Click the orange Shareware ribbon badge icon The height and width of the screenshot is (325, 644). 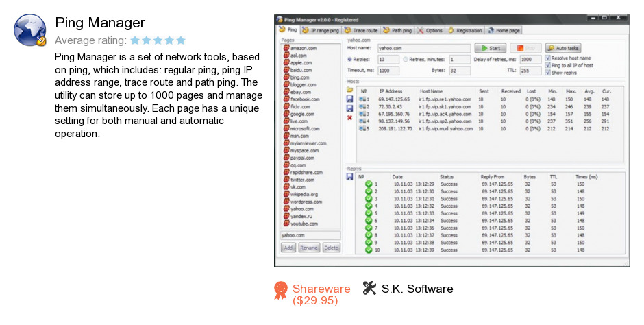tap(281, 290)
